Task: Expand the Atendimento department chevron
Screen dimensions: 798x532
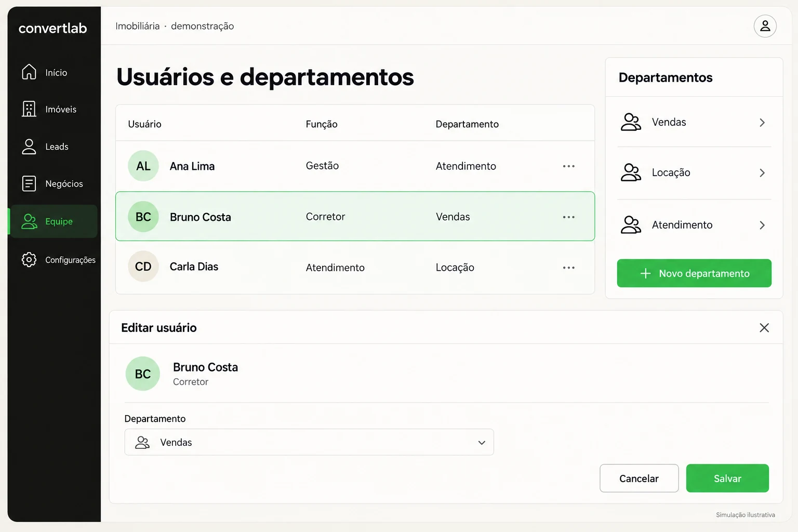Action: [x=762, y=225]
